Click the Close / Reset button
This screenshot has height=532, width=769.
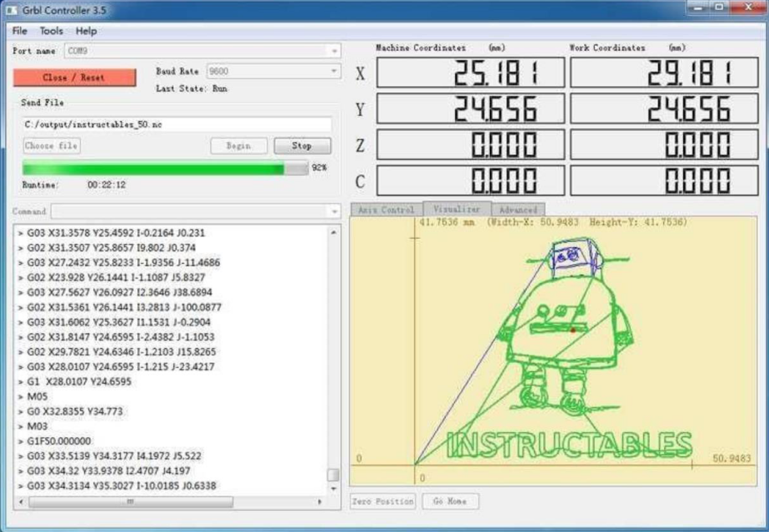pos(74,77)
